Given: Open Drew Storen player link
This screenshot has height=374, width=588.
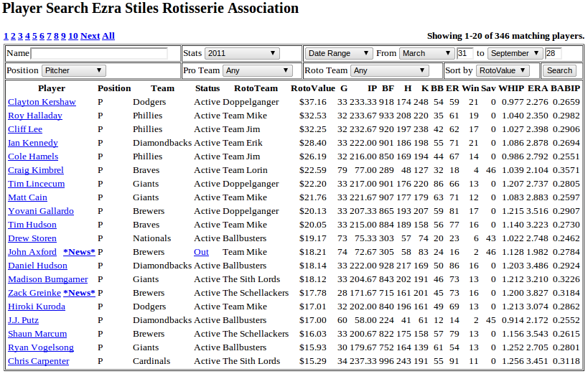Looking at the screenshot, I should (32, 238).
